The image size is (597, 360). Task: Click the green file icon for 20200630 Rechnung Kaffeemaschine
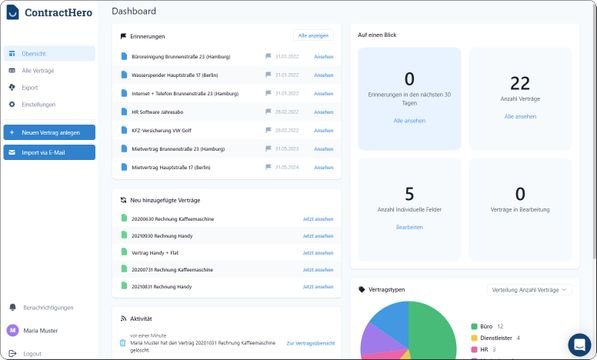(x=124, y=218)
